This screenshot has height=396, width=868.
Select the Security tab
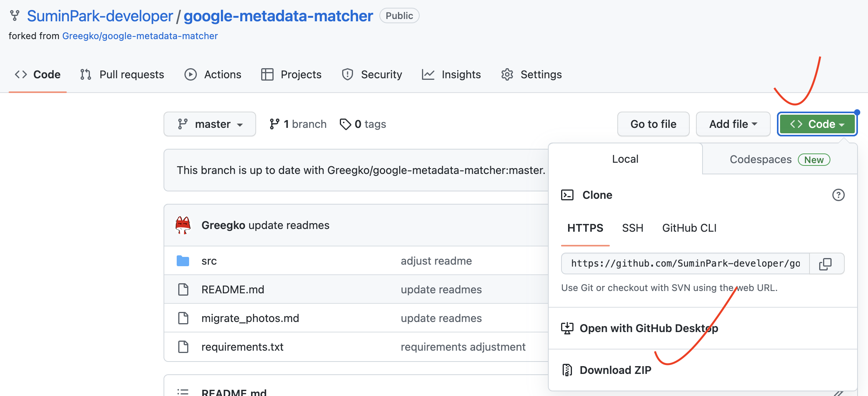(x=372, y=74)
